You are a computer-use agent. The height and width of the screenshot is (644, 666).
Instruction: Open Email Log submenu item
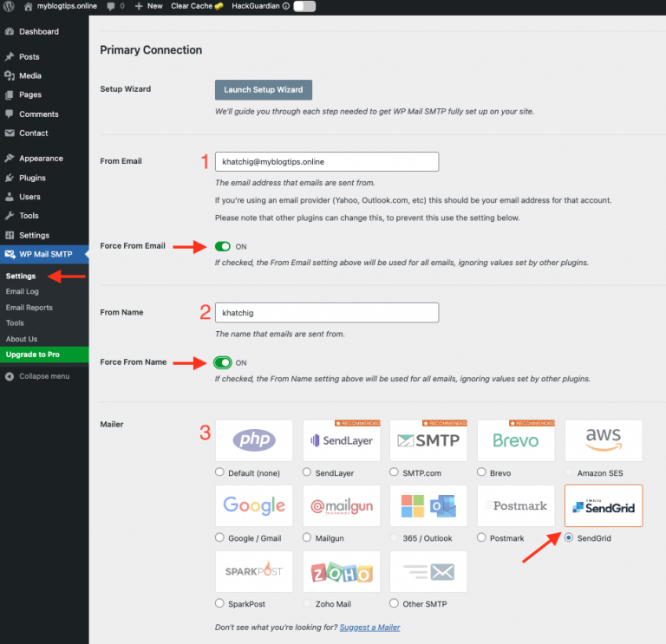click(x=23, y=291)
